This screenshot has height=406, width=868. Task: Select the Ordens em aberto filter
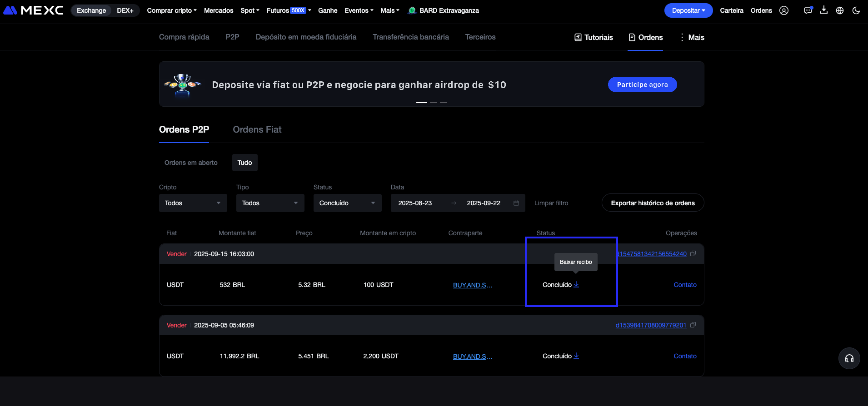click(191, 163)
